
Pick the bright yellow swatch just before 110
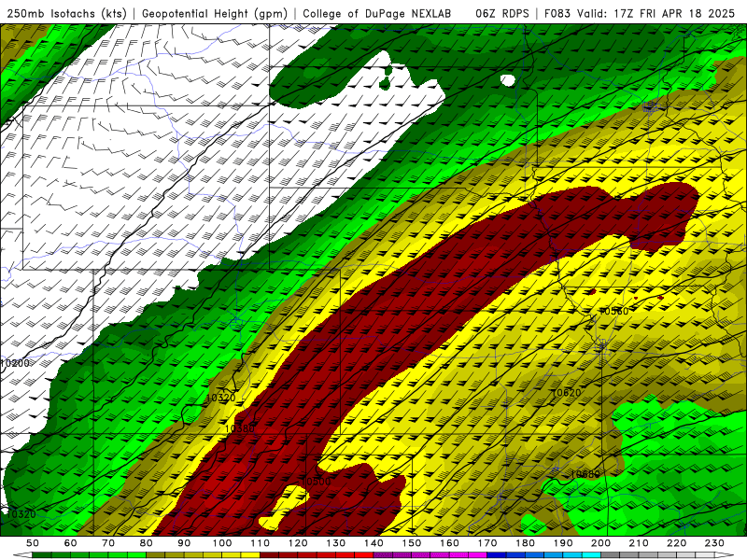(x=250, y=555)
